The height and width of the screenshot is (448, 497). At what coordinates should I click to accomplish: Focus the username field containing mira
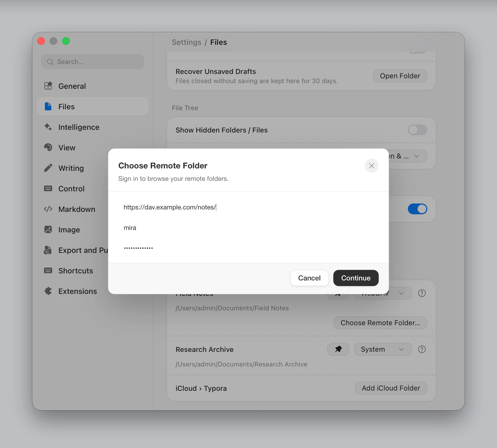click(x=248, y=228)
